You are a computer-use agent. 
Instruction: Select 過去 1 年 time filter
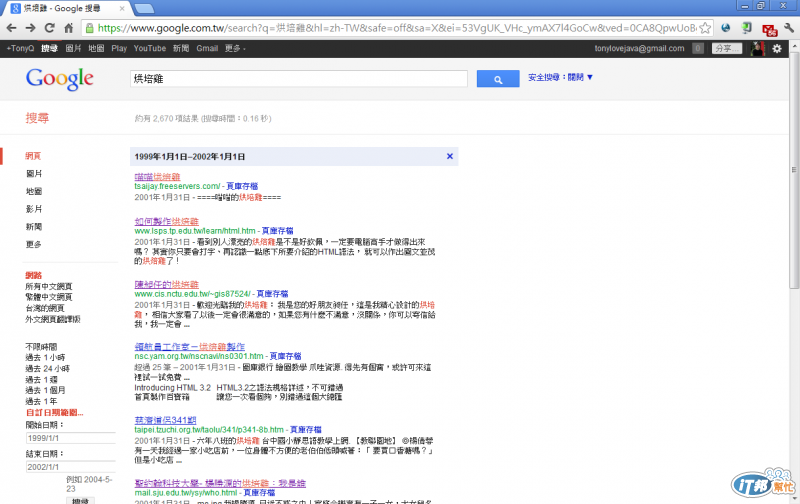(x=41, y=401)
